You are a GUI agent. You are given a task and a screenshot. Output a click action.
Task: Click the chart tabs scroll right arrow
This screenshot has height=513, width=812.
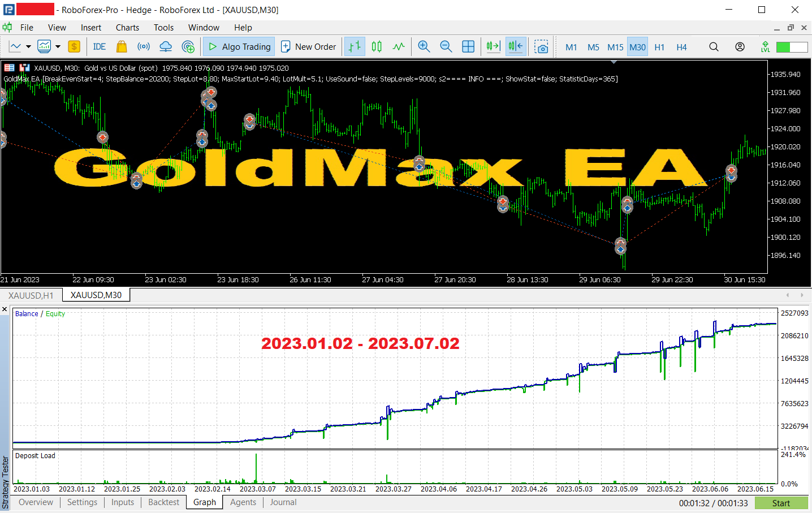(802, 295)
